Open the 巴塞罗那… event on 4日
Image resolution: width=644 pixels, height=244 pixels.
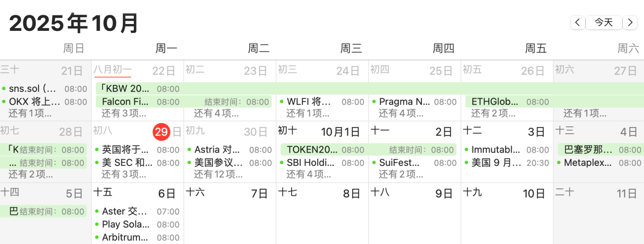click(x=601, y=150)
